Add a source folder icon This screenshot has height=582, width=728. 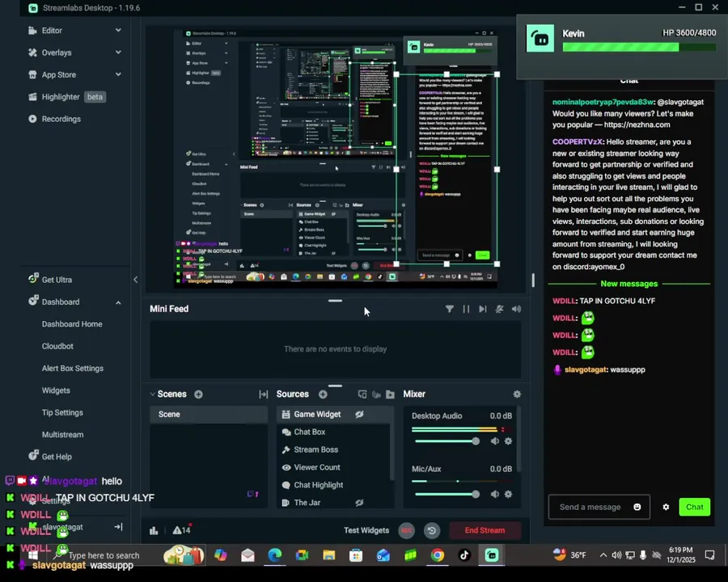coord(391,394)
